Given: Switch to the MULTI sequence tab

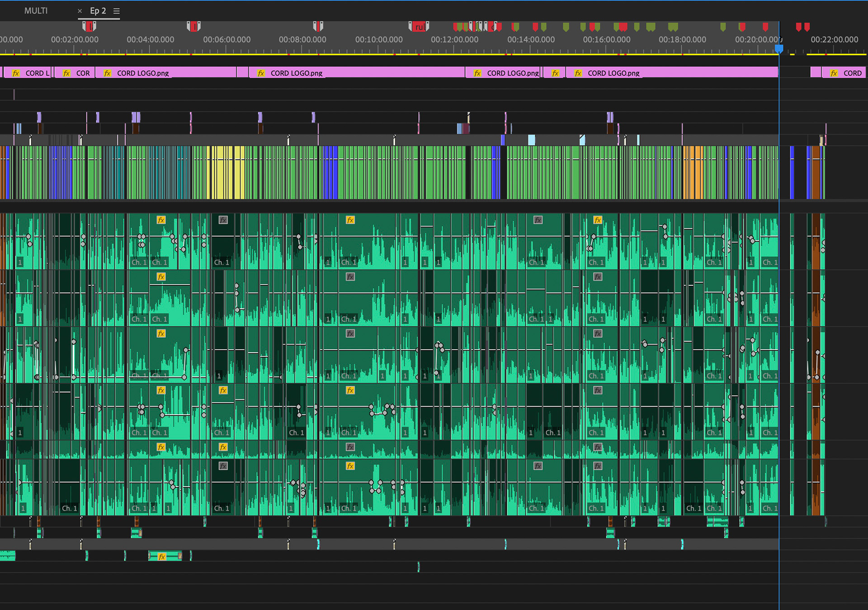Looking at the screenshot, I should (x=36, y=10).
